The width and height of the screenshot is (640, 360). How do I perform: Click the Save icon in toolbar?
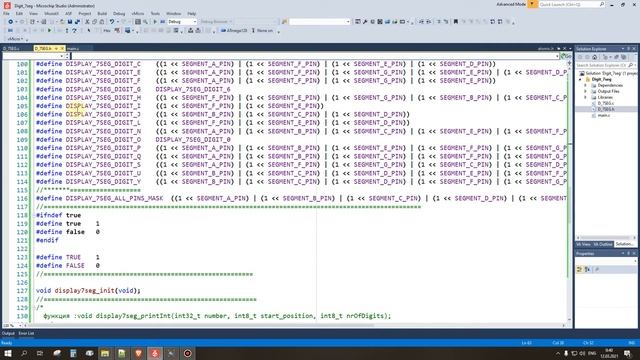point(70,22)
